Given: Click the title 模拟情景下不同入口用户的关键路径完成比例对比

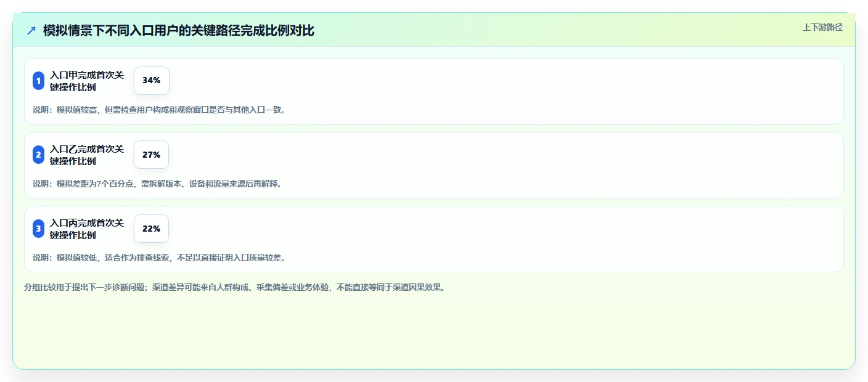Looking at the screenshot, I should click(179, 31).
